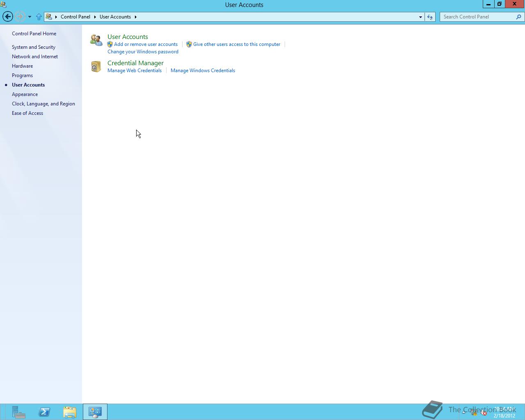Click the shield icon beside Add or remove user accounts
Screen dimensions: 525x420
pos(110,44)
